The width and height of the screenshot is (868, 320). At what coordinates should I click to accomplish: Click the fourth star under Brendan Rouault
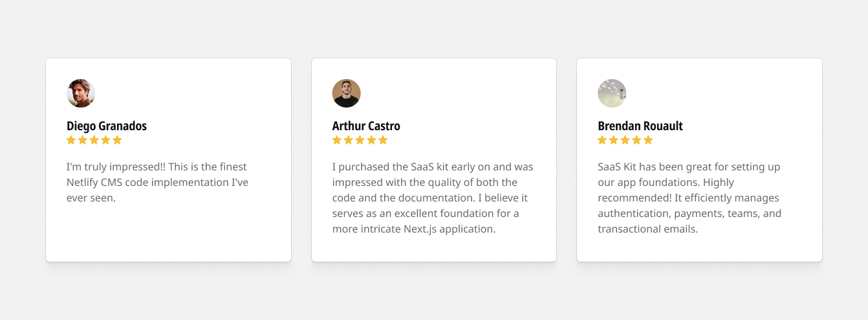637,140
